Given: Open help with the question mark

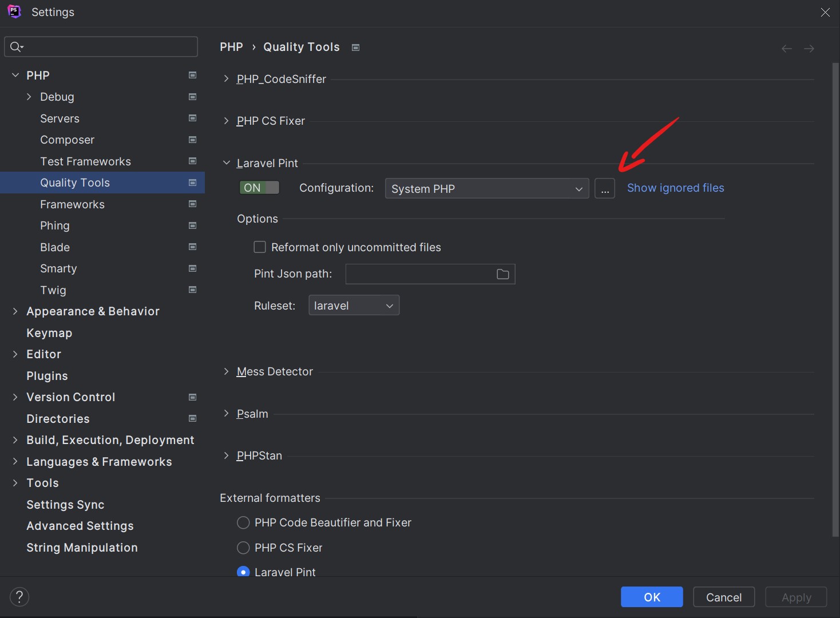Looking at the screenshot, I should pos(19,597).
